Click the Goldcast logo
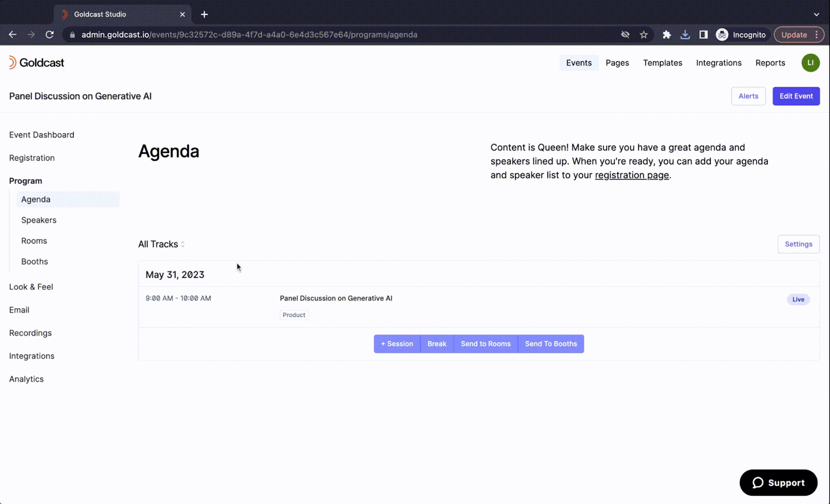830x504 pixels. [36, 63]
